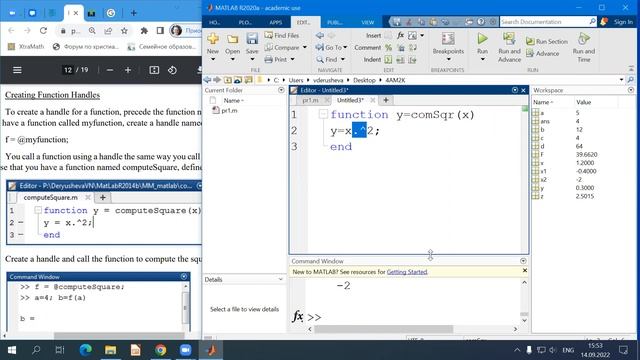Click the PDF zoom out minus icon
Viewport: 640px width, 360px height.
[x=110, y=70]
